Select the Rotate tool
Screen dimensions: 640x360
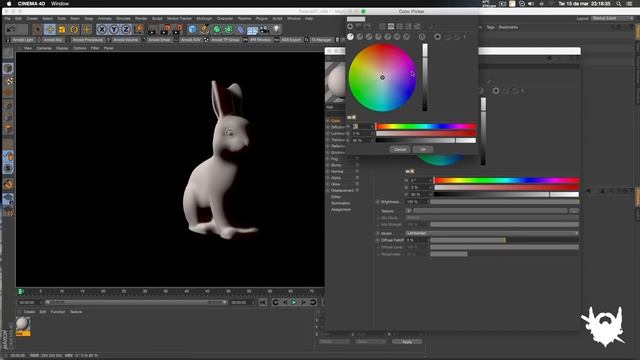tap(74, 29)
